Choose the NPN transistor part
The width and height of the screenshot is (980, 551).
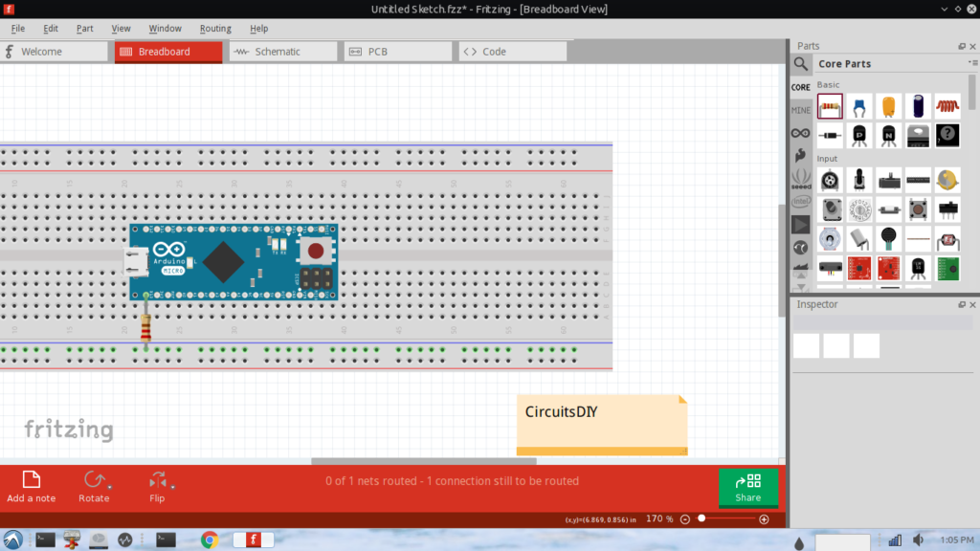(x=888, y=136)
